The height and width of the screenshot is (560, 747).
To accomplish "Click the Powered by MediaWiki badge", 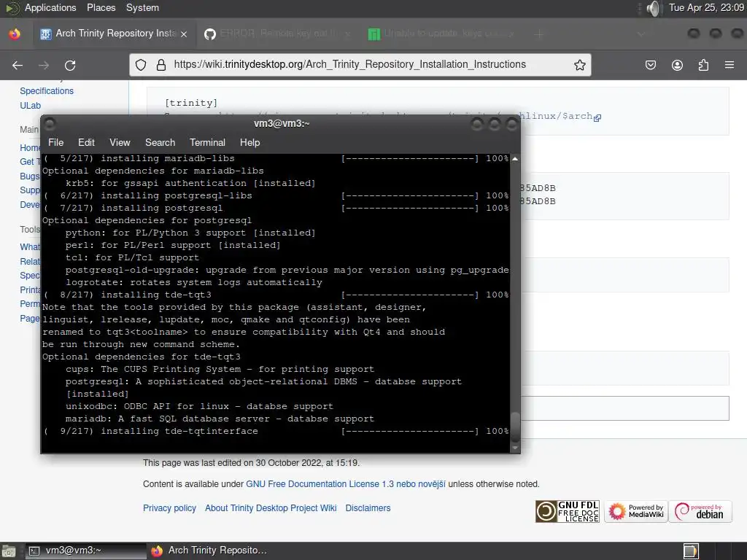I will pos(636,511).
